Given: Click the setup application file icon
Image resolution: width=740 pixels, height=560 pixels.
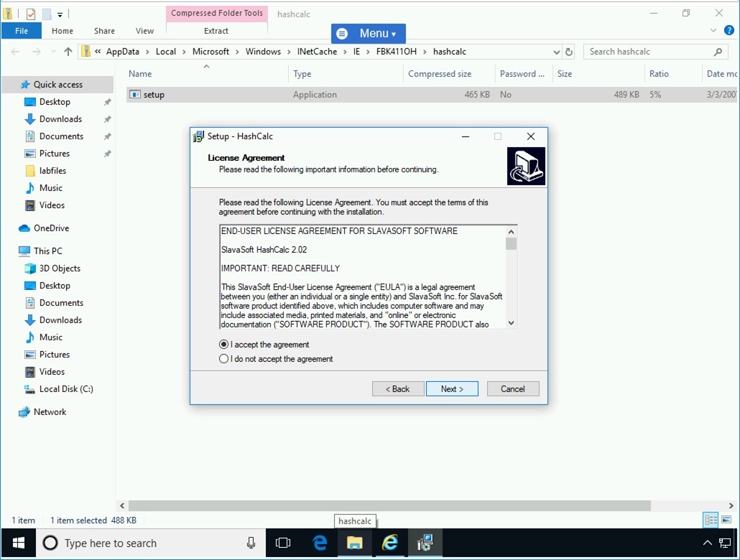Looking at the screenshot, I should tap(135, 95).
